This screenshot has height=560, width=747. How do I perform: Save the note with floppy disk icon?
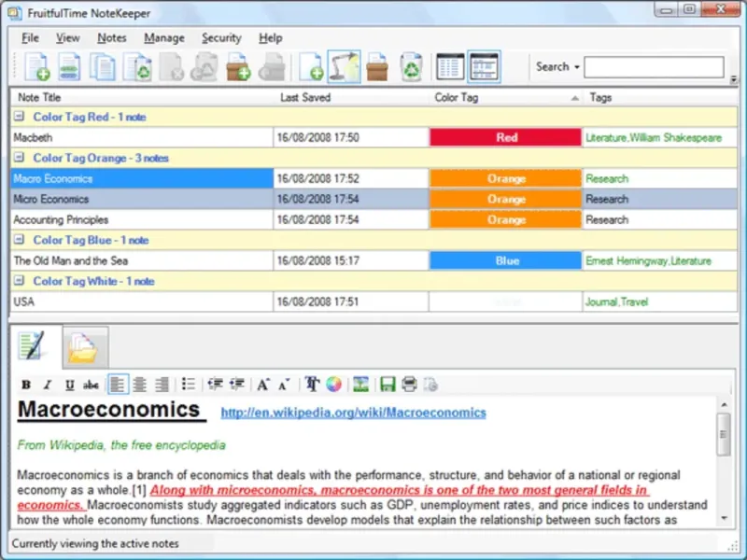388,385
